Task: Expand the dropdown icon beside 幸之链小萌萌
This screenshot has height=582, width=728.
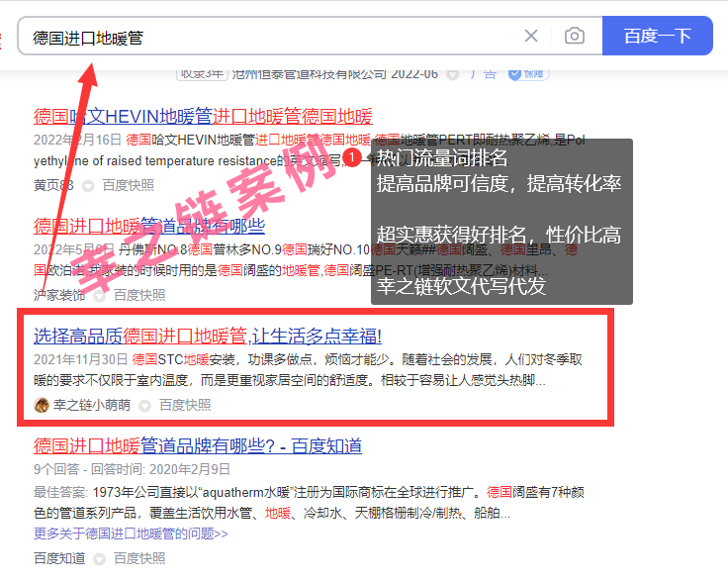Action: click(x=144, y=406)
